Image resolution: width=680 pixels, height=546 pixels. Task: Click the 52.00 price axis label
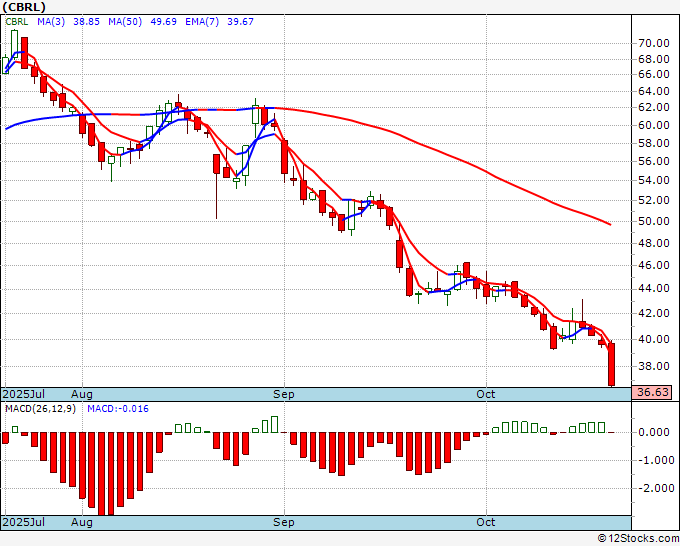pos(654,201)
